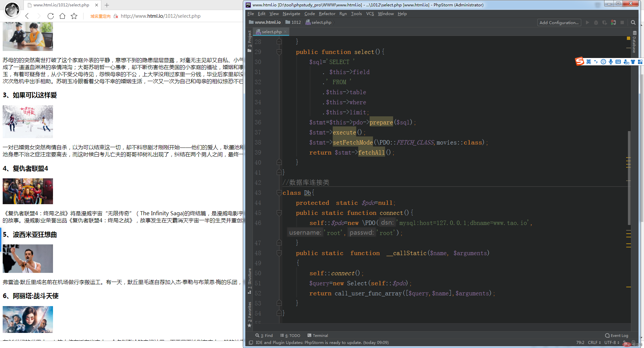Open the Tools menu in PhpStorm
Viewport: 644px width, 348px height.
(356, 14)
